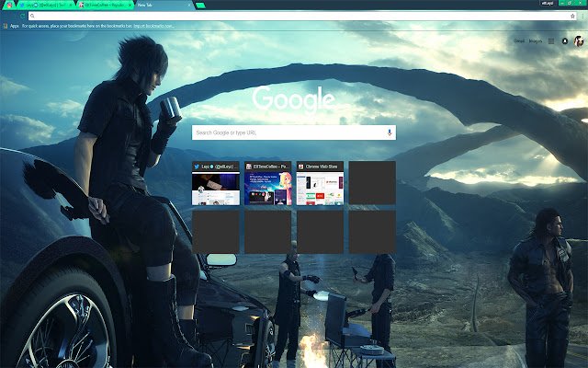
Task: Open the Images link
Action: (x=536, y=40)
